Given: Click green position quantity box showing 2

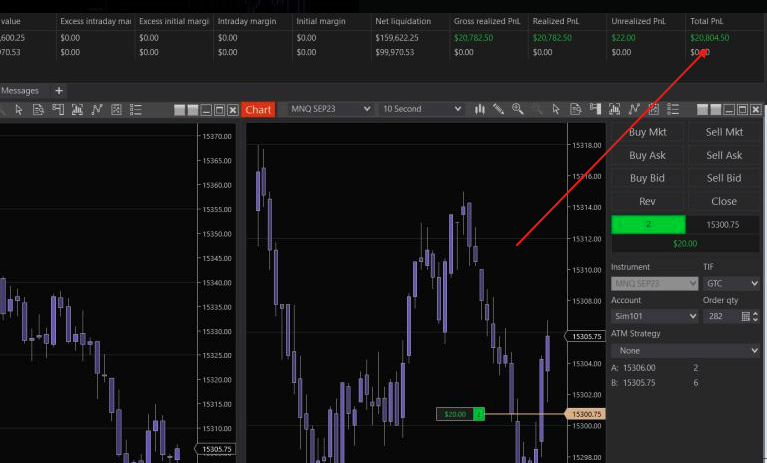Looking at the screenshot, I should pos(648,224).
